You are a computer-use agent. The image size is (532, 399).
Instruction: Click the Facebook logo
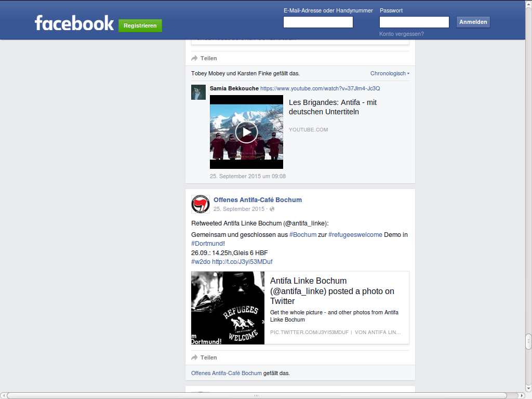74,23
